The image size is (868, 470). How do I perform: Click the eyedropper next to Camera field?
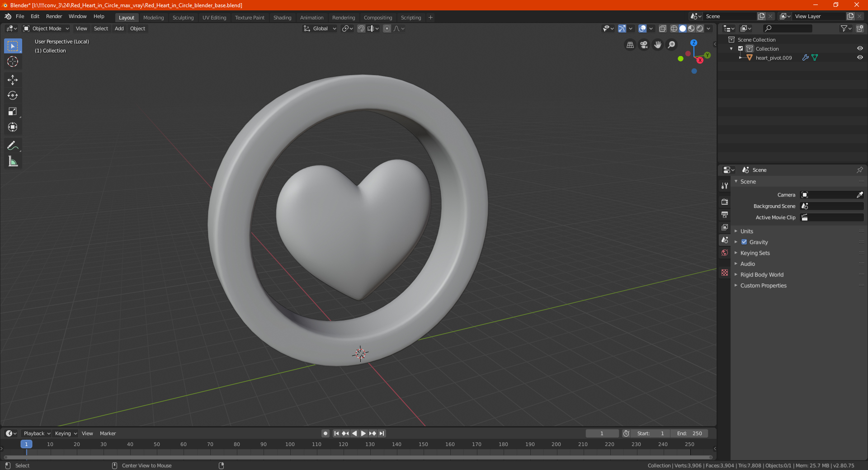point(859,195)
